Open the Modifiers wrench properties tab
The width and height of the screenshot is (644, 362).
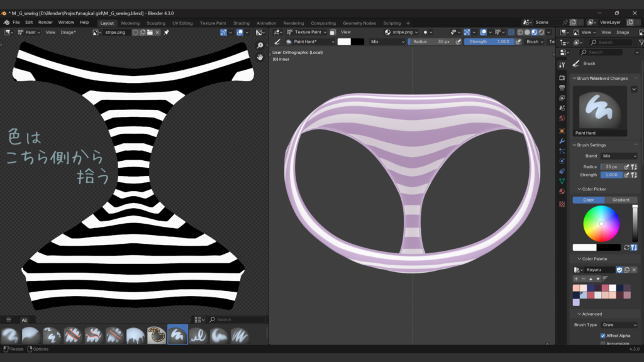tap(562, 141)
